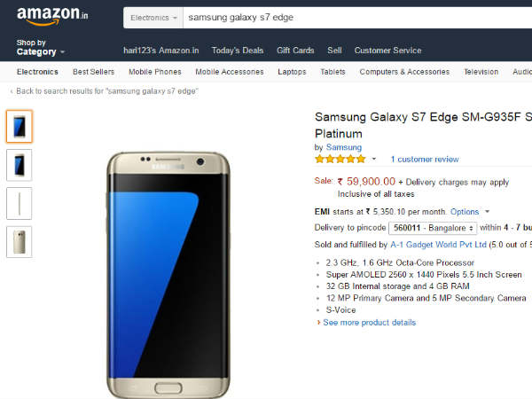Viewport: 532px width, 399px height.
Task: Open the Electronics search category dropdown
Action: [x=153, y=18]
